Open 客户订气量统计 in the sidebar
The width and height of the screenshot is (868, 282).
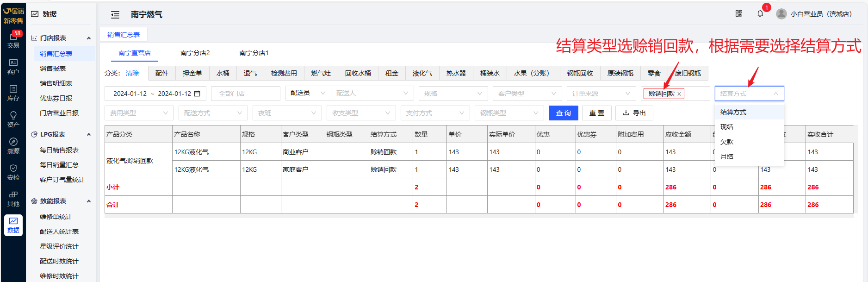tap(62, 180)
